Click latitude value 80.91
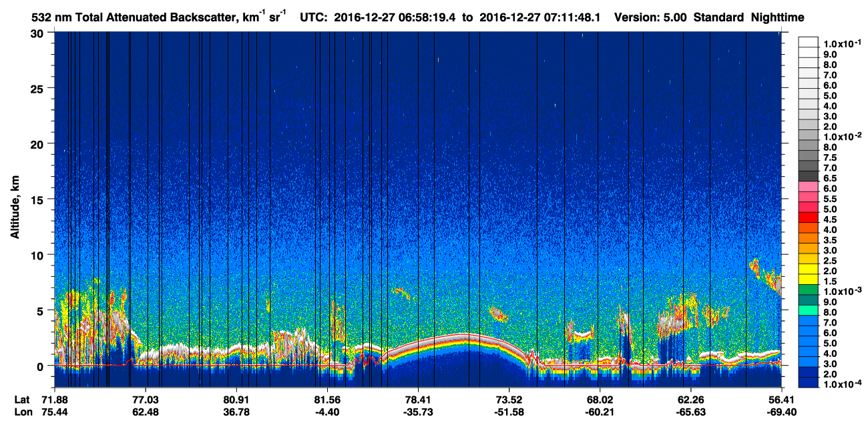Viewport: 868px width, 445px height. 236,399
